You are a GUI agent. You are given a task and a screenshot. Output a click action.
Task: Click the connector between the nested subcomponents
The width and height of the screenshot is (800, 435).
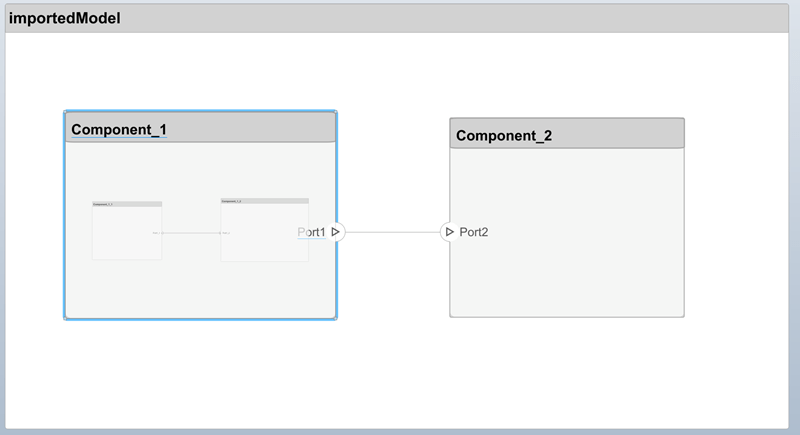190,233
